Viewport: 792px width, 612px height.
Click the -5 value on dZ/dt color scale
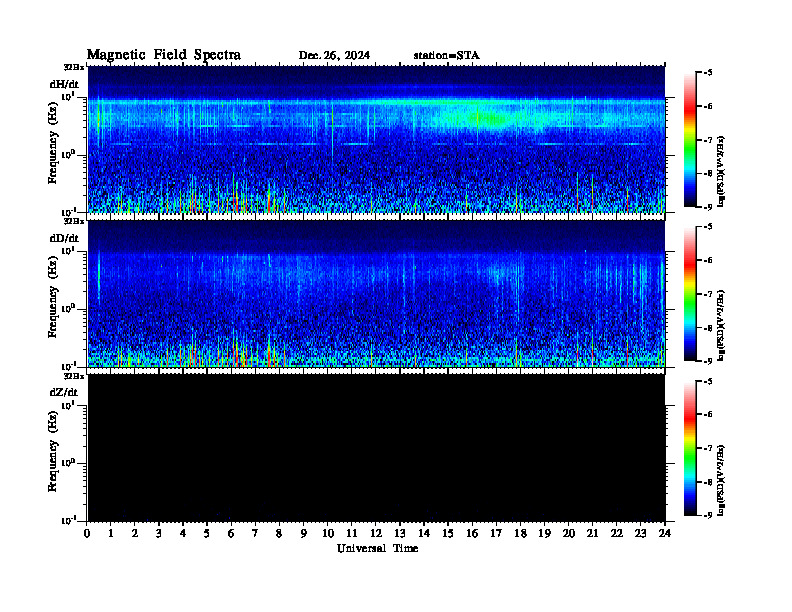pyautogui.click(x=707, y=381)
